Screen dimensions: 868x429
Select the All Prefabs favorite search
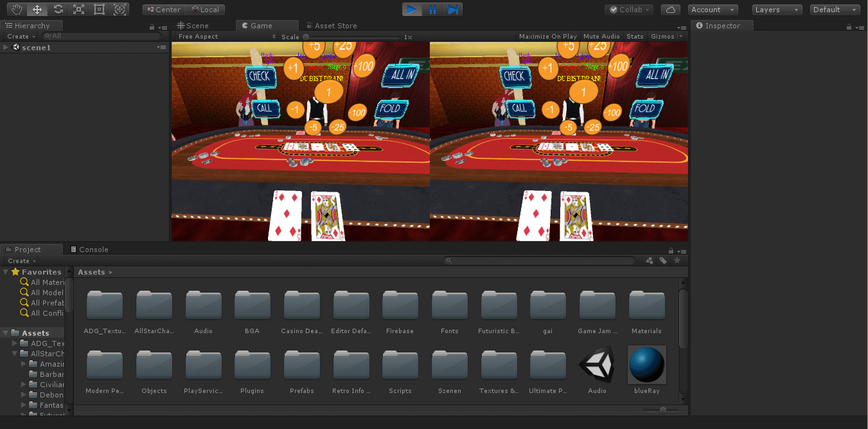[42, 303]
